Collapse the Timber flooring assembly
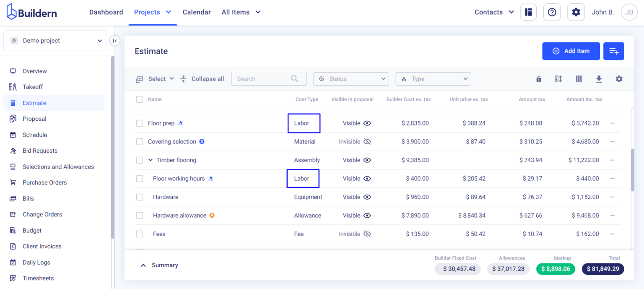The image size is (644, 289). 151,160
